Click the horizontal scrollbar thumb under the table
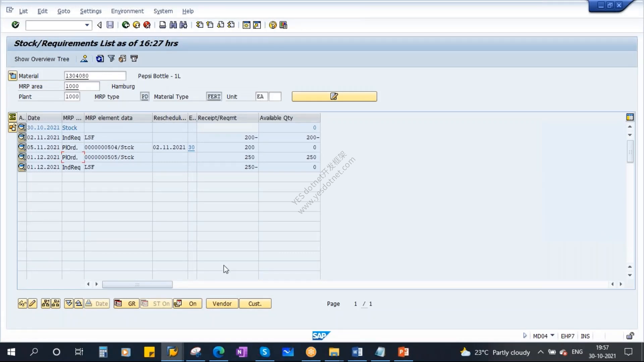This screenshot has height=362, width=644. [137, 284]
